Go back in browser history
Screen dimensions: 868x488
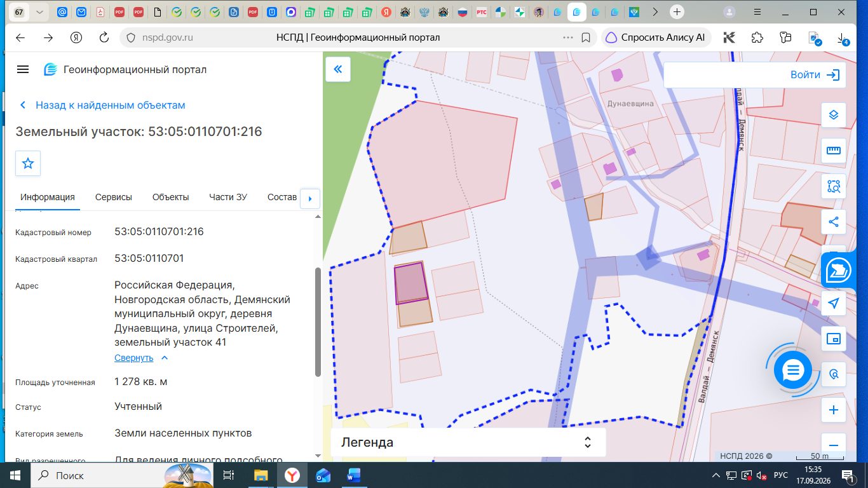(x=20, y=37)
